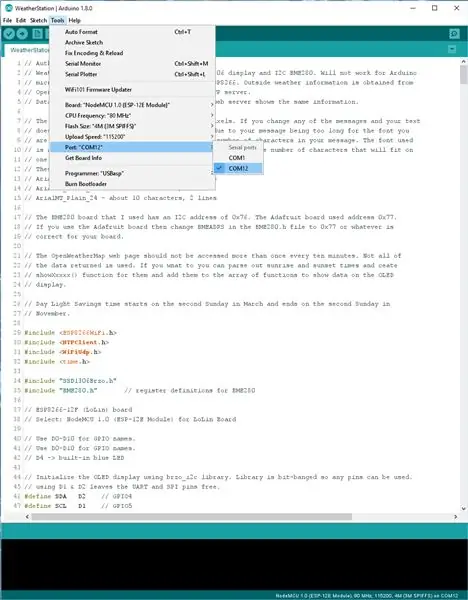Image resolution: width=468 pixels, height=600 pixels.
Task: Open the Sketch menu
Action: (38, 20)
